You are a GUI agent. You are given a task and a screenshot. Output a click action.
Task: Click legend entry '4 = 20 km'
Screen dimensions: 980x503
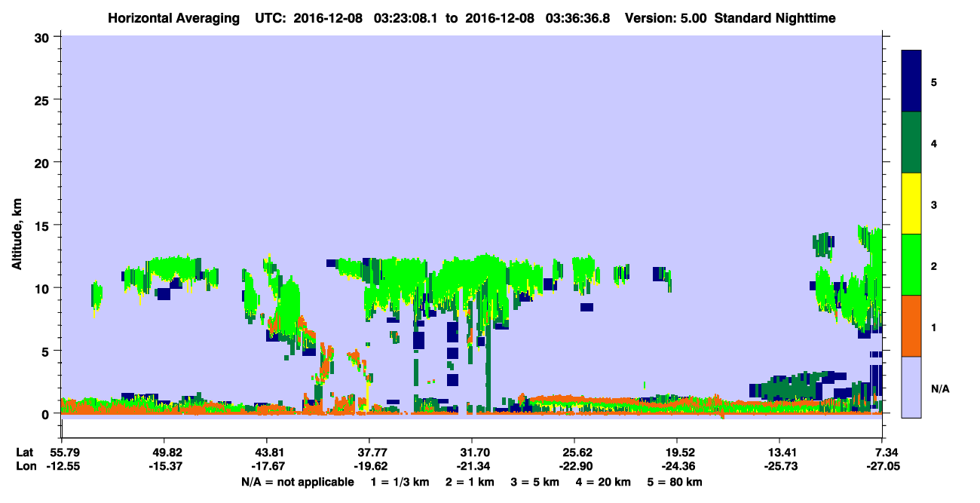click(x=604, y=482)
